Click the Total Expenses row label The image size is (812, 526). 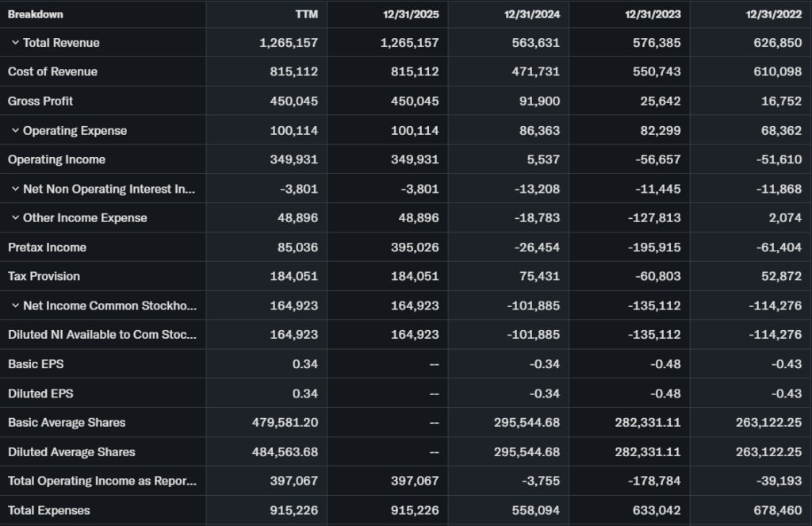pyautogui.click(x=49, y=511)
